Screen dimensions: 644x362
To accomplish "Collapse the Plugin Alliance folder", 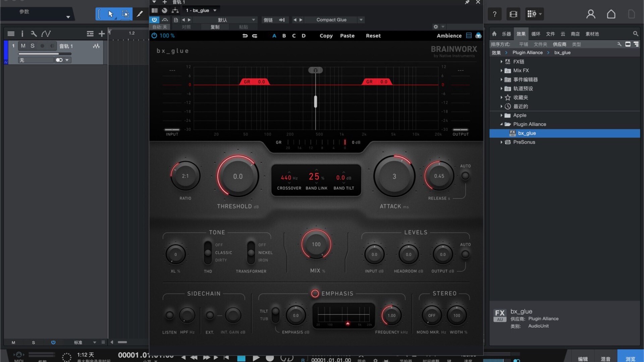I will pyautogui.click(x=501, y=124).
